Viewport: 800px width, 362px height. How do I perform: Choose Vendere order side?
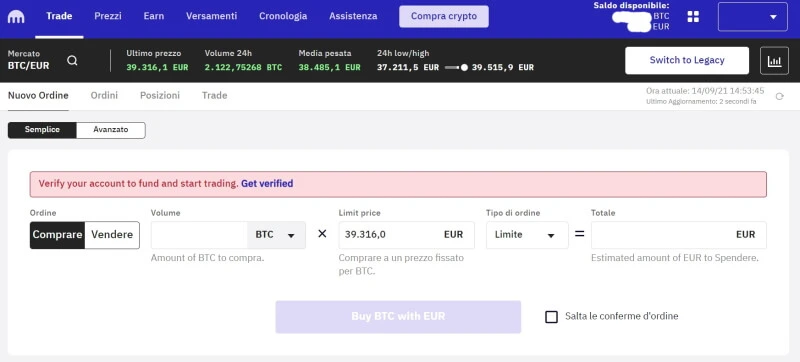tap(112, 235)
